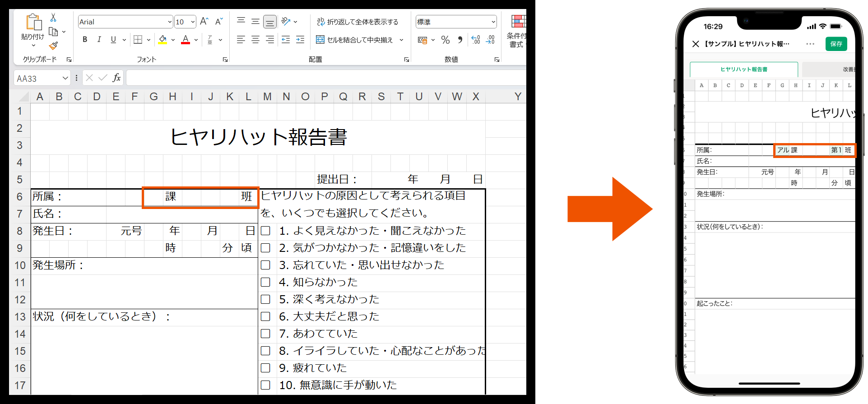Apply red font color swatch
The height and width of the screenshot is (404, 868).
coord(186,40)
